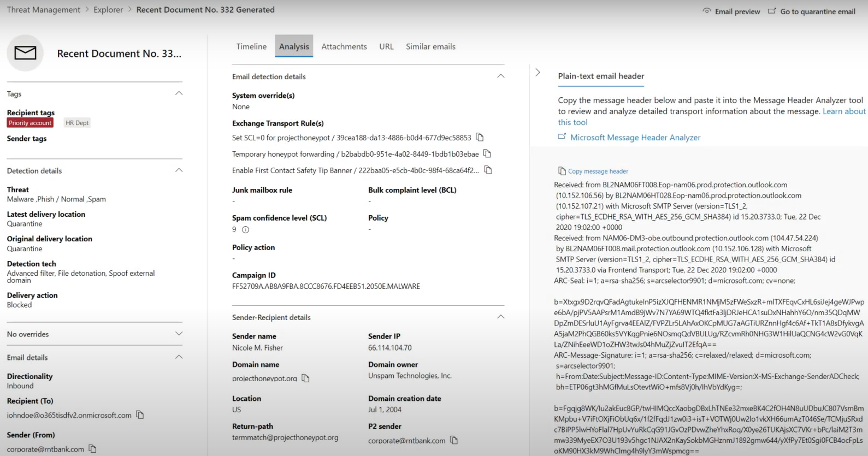Image resolution: width=868 pixels, height=456 pixels.
Task: Click the SCL info icon next to 9
Action: 245,229
